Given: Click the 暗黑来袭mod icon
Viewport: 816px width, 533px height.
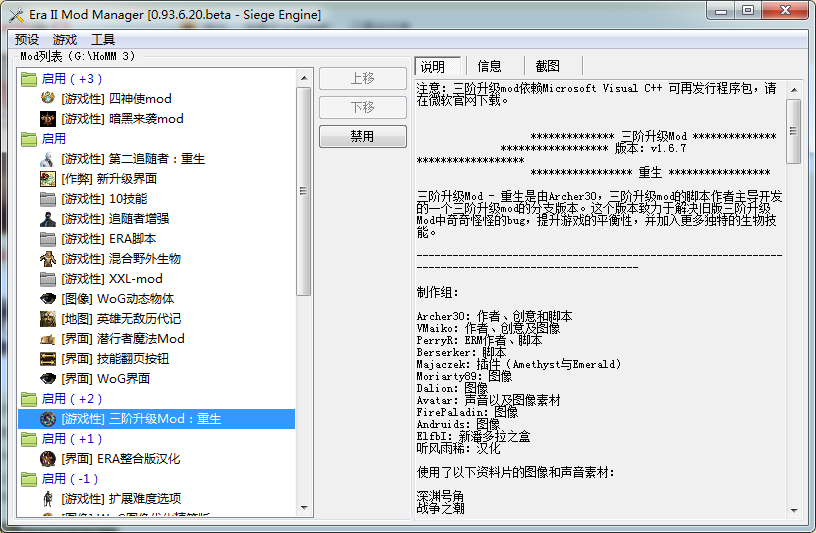Looking at the screenshot, I should click(x=48, y=119).
